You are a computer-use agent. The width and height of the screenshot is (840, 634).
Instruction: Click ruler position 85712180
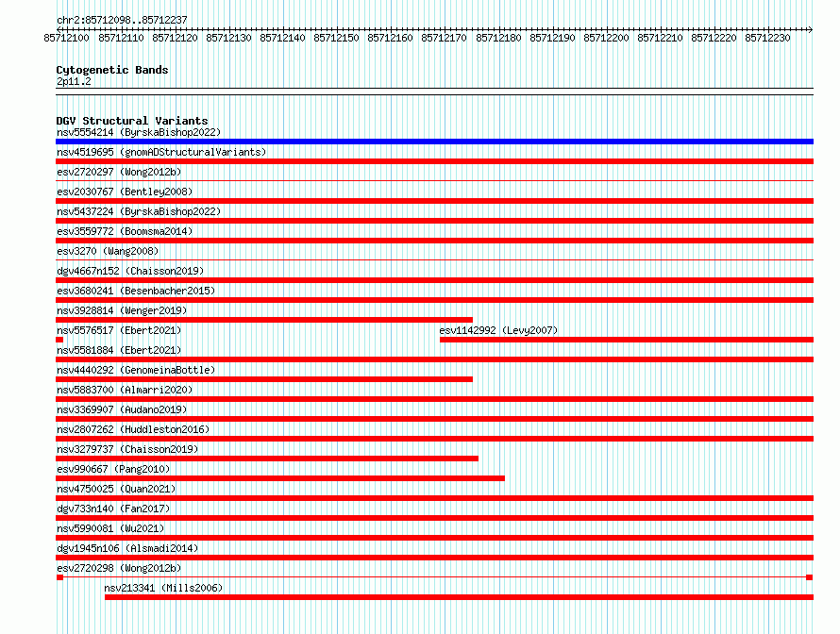(x=498, y=38)
